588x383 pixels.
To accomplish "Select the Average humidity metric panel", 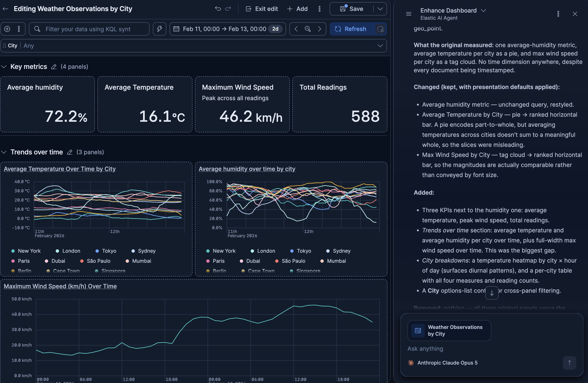I will click(x=48, y=104).
